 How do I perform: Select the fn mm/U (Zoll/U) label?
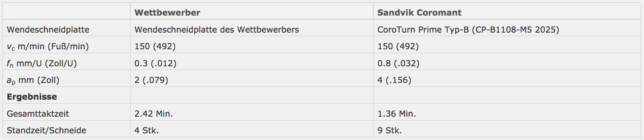[x=42, y=63]
